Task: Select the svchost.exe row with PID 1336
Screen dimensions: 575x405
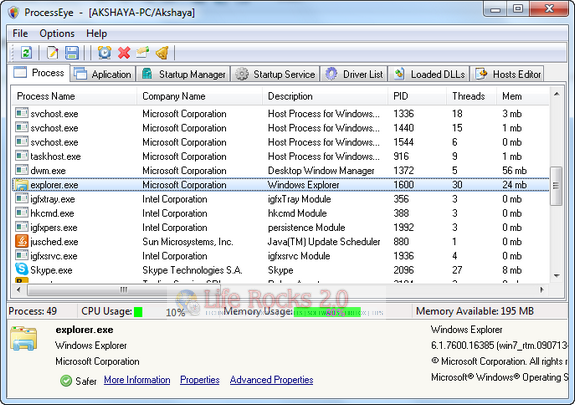Action: coord(281,113)
